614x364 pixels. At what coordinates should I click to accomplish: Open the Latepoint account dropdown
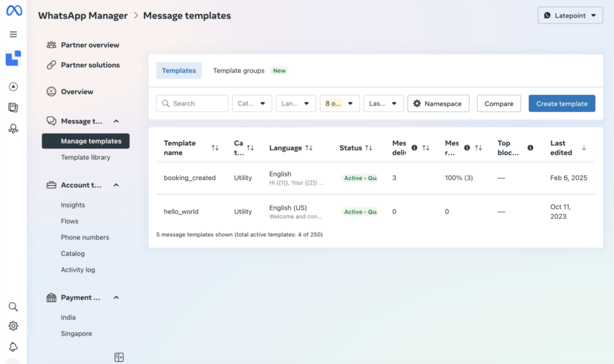(570, 15)
